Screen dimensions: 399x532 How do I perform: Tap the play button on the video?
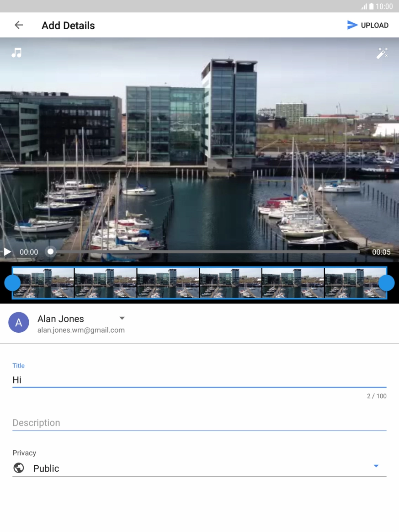tap(7, 251)
